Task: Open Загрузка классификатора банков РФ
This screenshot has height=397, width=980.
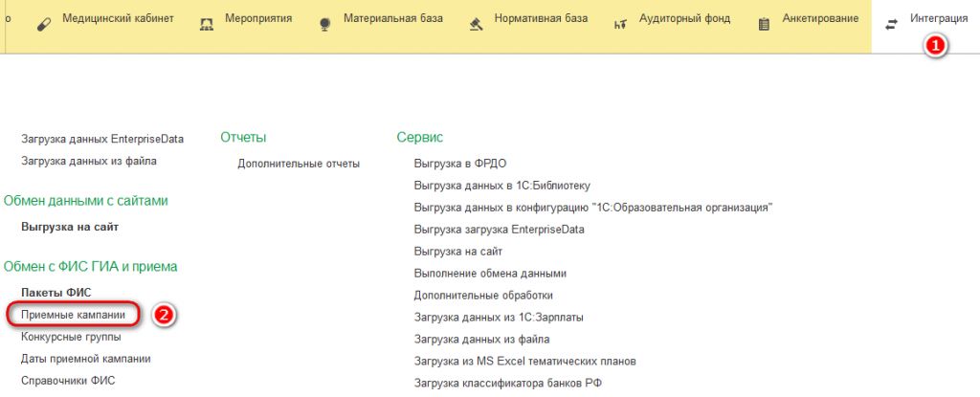Action: [508, 384]
